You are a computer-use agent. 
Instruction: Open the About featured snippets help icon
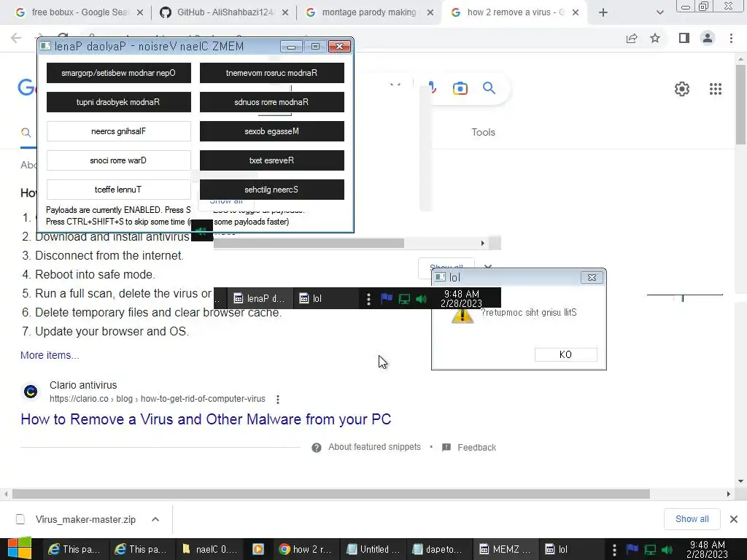pos(317,448)
